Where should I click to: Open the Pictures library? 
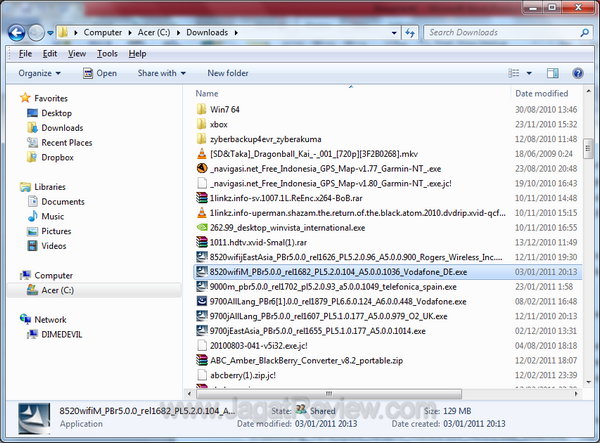56,231
